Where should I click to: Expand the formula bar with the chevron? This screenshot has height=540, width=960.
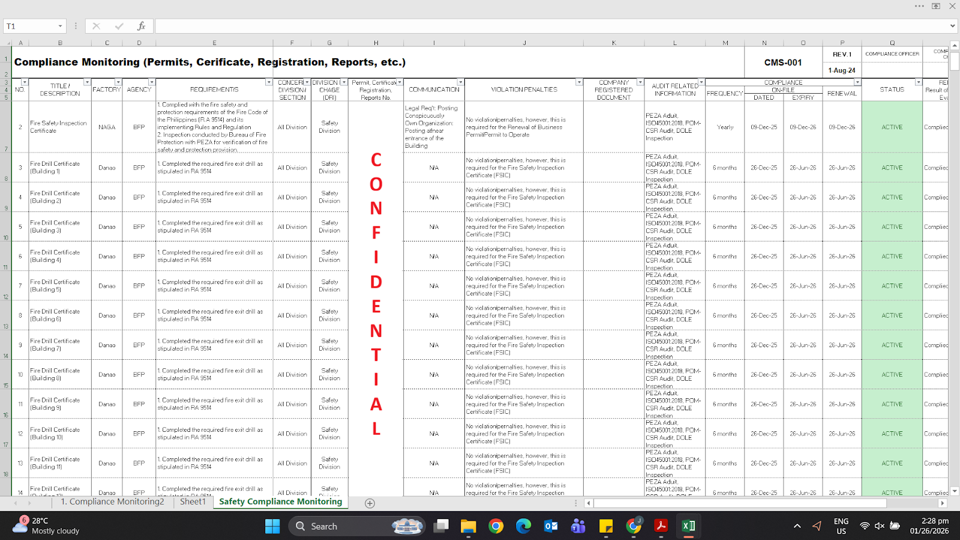953,26
